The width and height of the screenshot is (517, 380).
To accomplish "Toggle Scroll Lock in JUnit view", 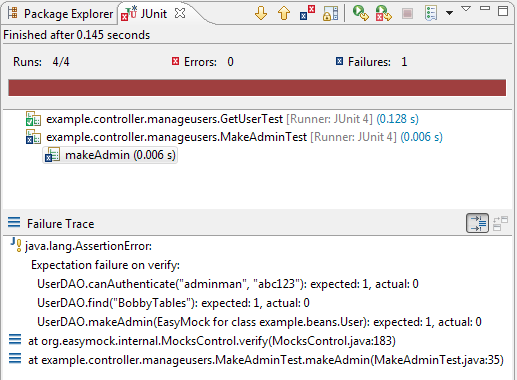I will (330, 13).
